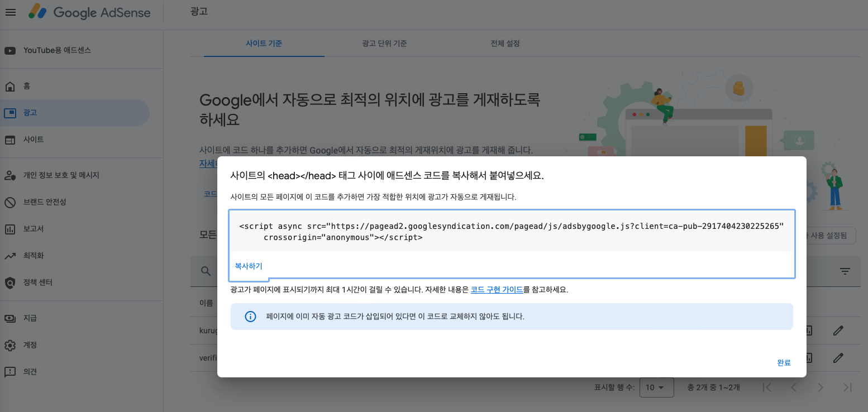The width and height of the screenshot is (868, 412).
Task: Click the YouTube icon in the sidebar
Action: pos(10,51)
